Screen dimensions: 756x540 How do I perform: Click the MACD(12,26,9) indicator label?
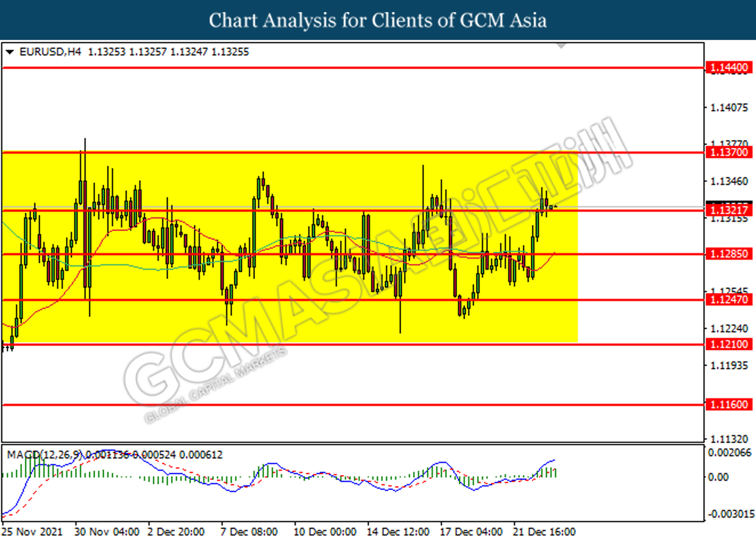[44, 455]
